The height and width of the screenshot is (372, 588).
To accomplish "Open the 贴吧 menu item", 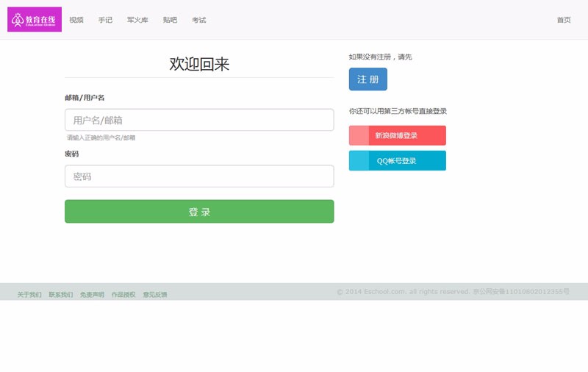I will tap(170, 20).
